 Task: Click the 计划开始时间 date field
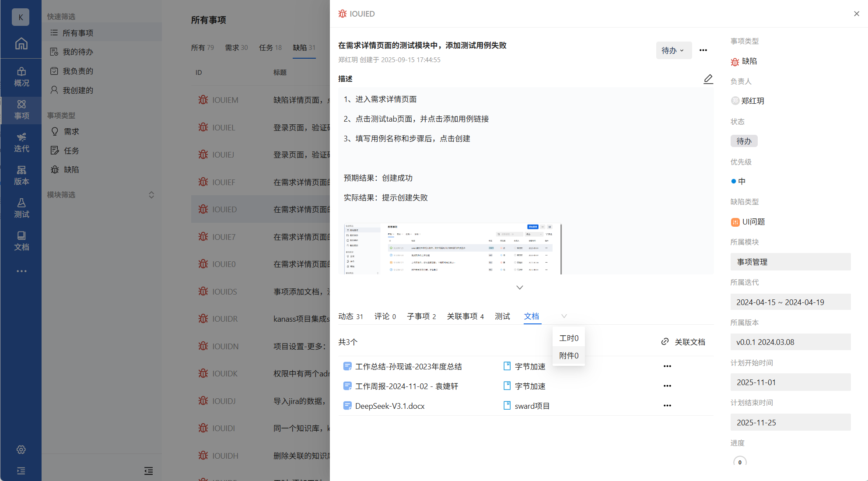pyautogui.click(x=790, y=382)
